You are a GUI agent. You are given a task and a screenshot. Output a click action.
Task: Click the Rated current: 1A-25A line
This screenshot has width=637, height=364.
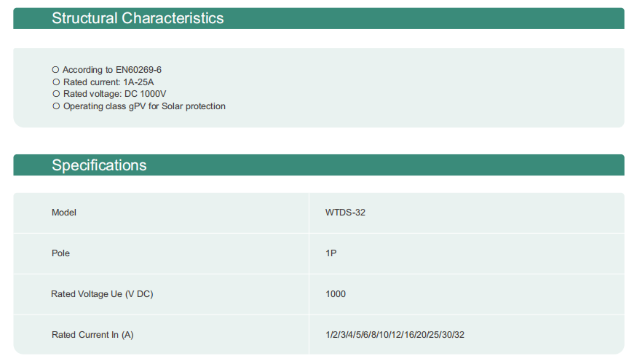[x=108, y=82]
